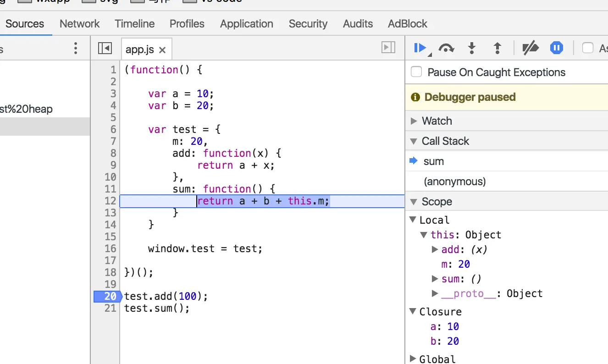Screen dimensions: 608x364
Task: Open the AdBlock tab
Action: coord(408,24)
